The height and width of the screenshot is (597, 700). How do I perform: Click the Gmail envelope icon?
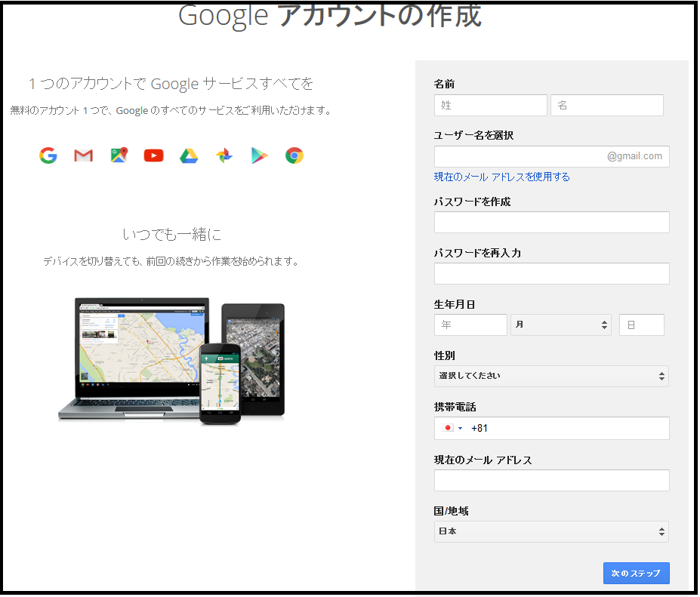tap(84, 155)
